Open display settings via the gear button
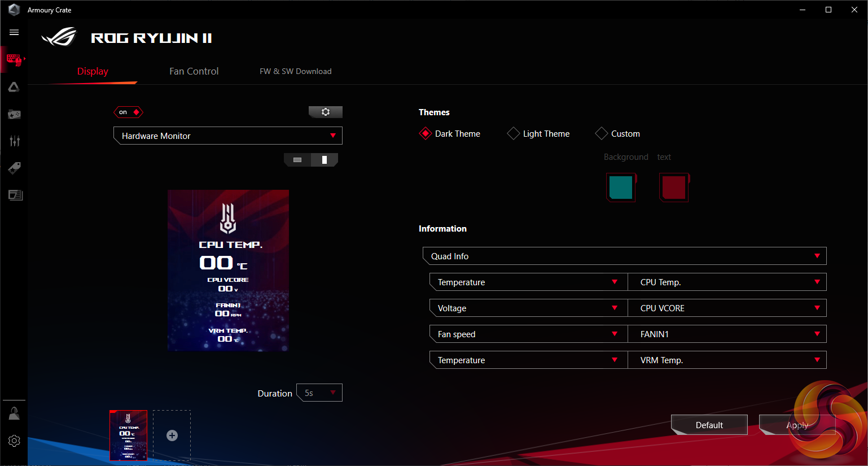The image size is (868, 466). click(326, 112)
